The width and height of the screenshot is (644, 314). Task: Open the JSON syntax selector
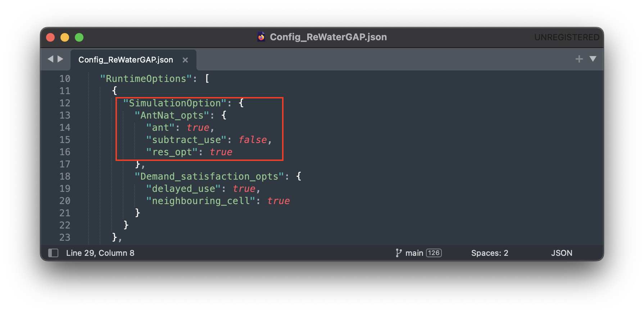561,253
